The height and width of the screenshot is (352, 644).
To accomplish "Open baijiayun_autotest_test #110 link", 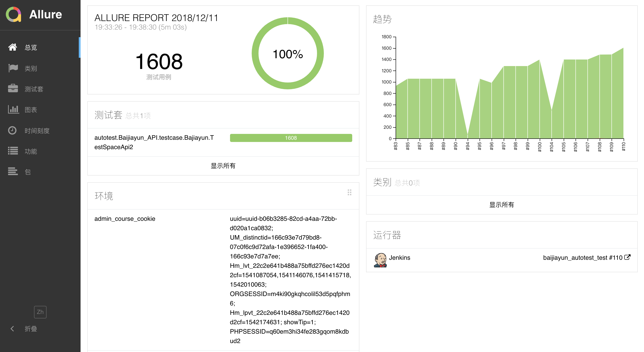I will [x=582, y=258].
